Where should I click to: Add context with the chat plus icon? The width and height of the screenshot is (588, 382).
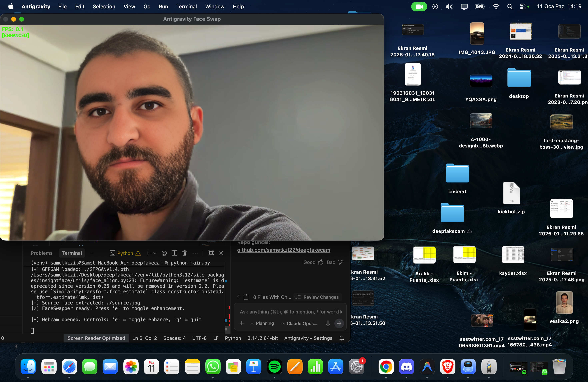point(242,323)
